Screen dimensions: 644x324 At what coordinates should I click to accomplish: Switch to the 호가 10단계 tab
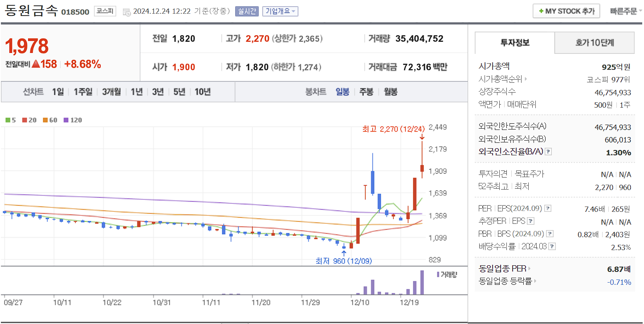(x=594, y=43)
